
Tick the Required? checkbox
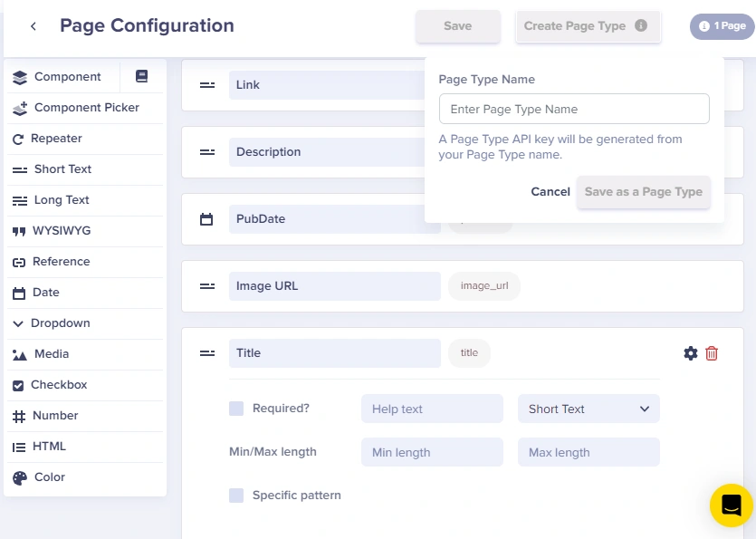pos(236,409)
